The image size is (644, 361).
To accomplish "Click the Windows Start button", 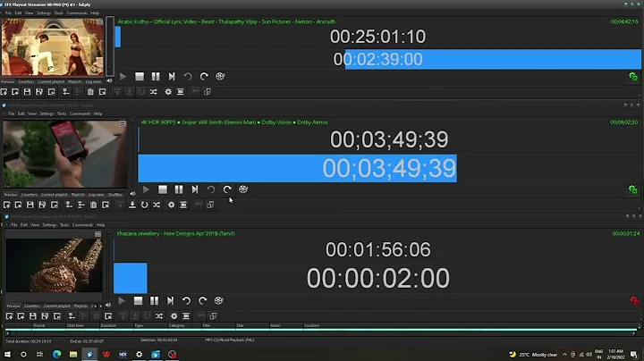I will [x=7, y=354].
